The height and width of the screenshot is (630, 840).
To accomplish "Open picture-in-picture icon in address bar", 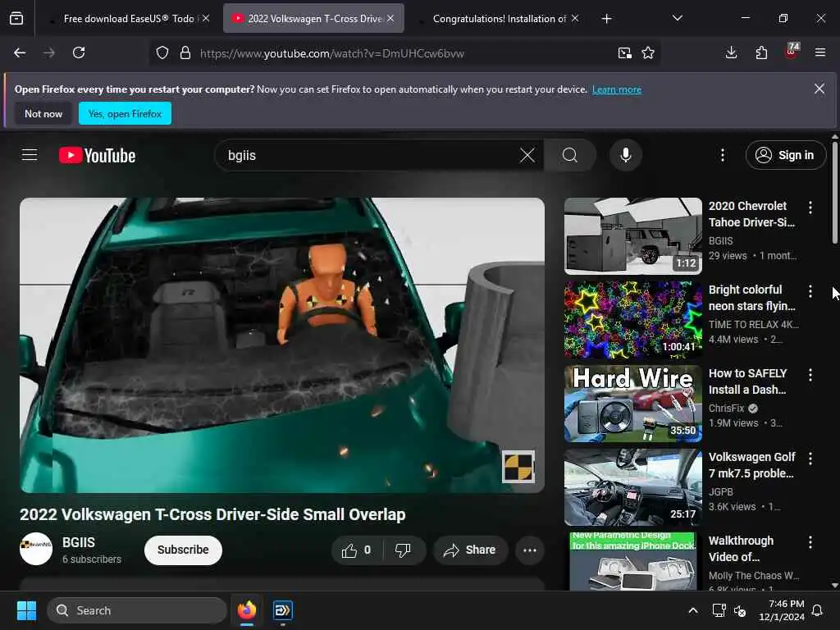I will click(624, 53).
